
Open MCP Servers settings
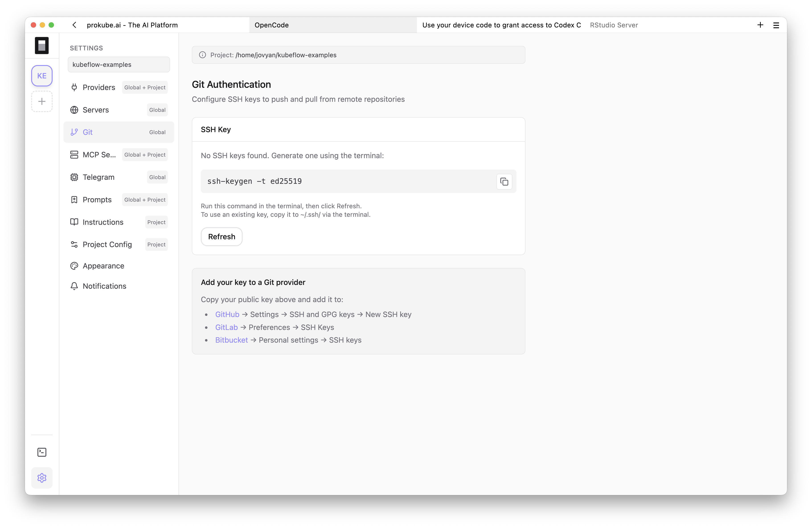[x=119, y=155]
